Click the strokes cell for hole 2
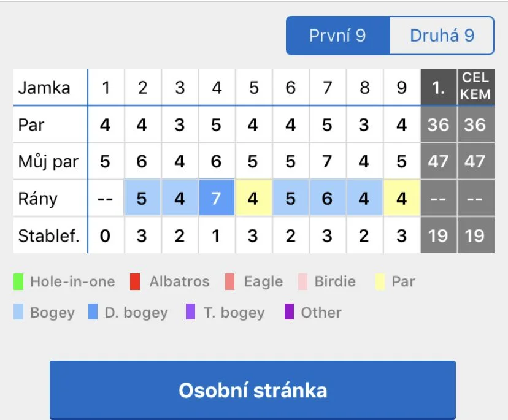 click(x=142, y=198)
